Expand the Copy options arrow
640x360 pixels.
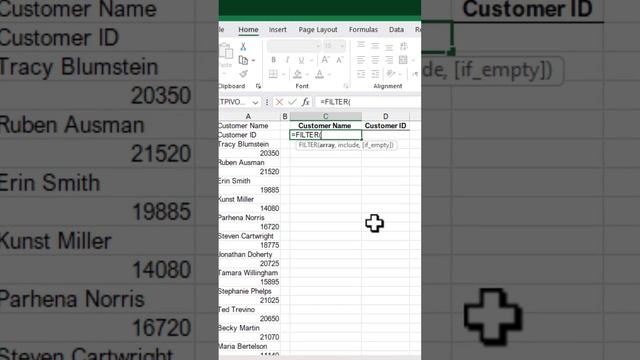point(253,61)
